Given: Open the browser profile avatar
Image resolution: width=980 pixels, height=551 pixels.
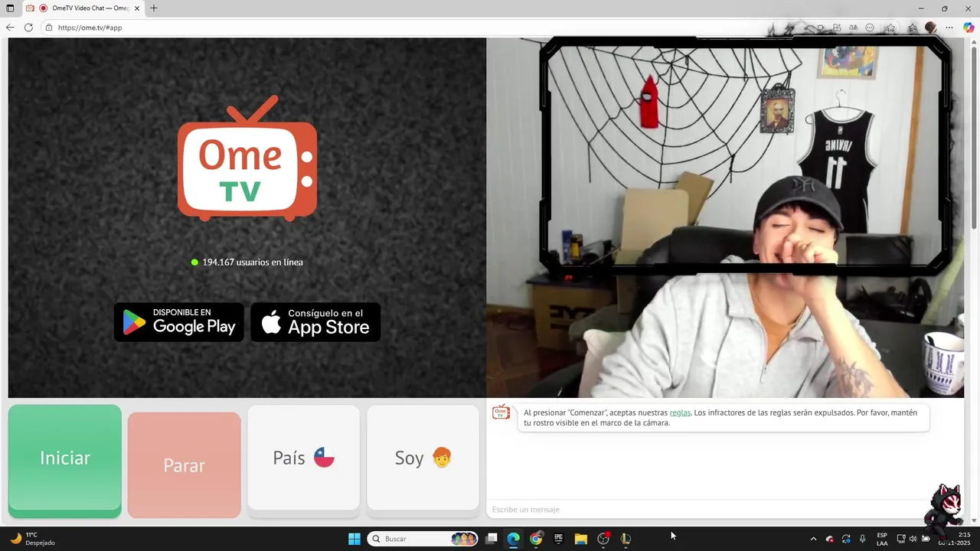Looking at the screenshot, I should [x=931, y=28].
